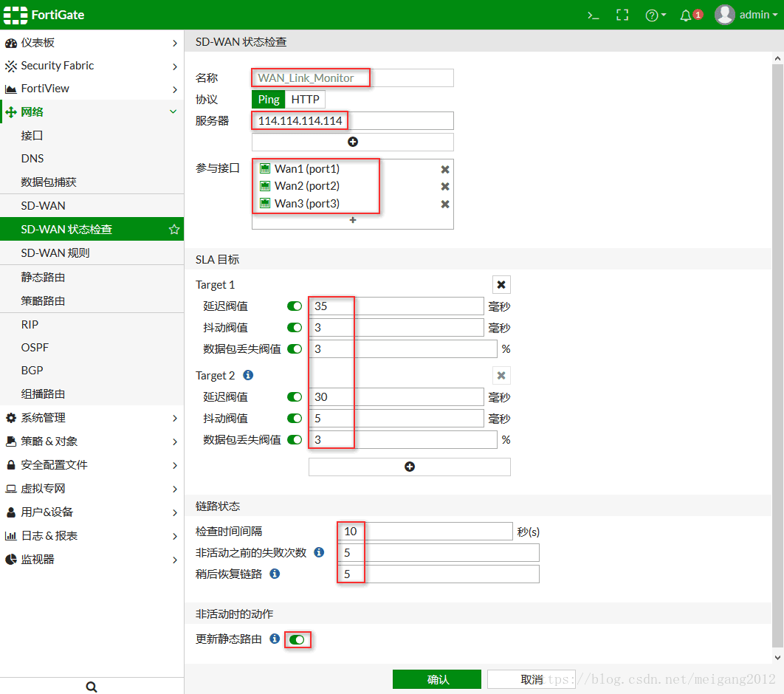
Task: Click the Wan1 (port1) interface icon
Action: tap(265, 168)
